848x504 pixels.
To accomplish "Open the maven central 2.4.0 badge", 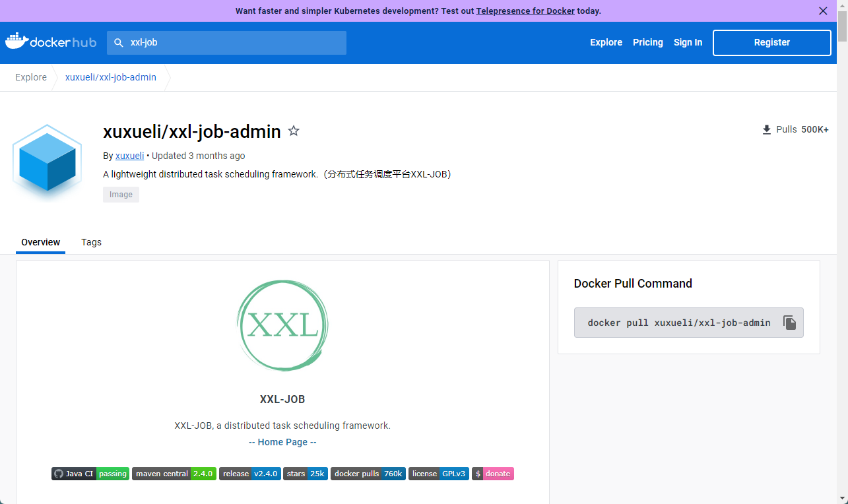I will (x=174, y=474).
